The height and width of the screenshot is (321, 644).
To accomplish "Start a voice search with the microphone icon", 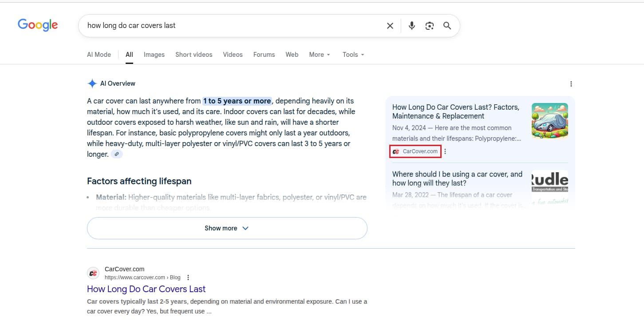I will (411, 25).
